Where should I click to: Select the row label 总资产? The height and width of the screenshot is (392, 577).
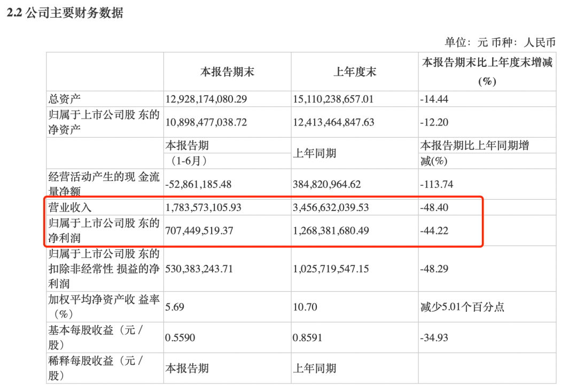(65, 99)
